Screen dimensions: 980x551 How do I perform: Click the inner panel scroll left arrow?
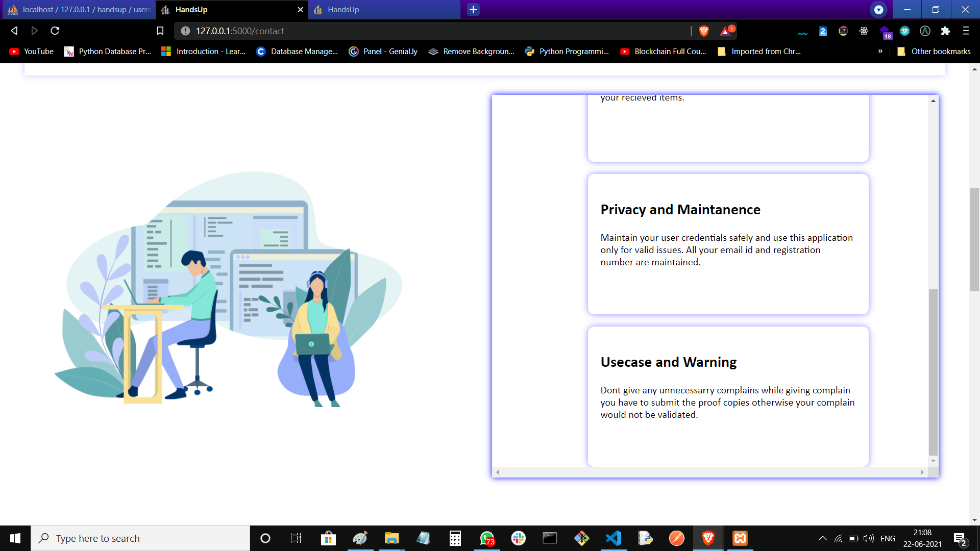[x=498, y=472]
